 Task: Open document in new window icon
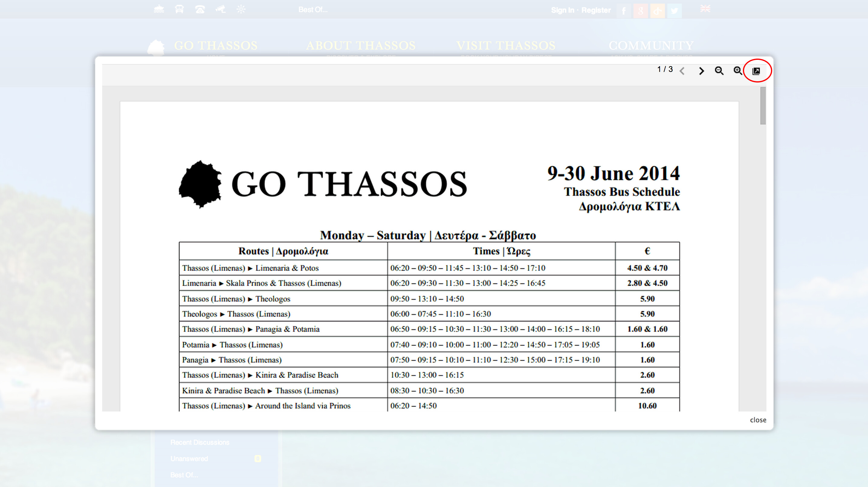click(x=756, y=71)
